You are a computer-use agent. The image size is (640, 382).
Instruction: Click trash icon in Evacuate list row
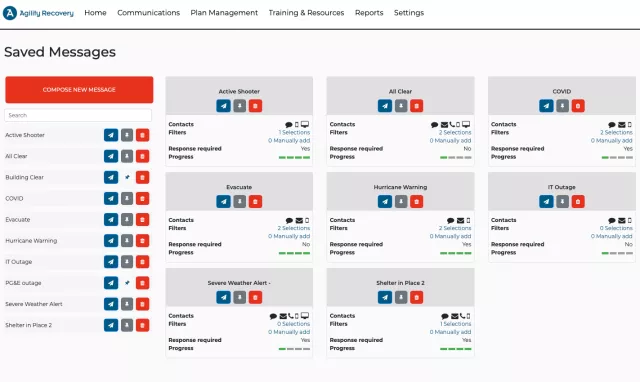click(142, 220)
